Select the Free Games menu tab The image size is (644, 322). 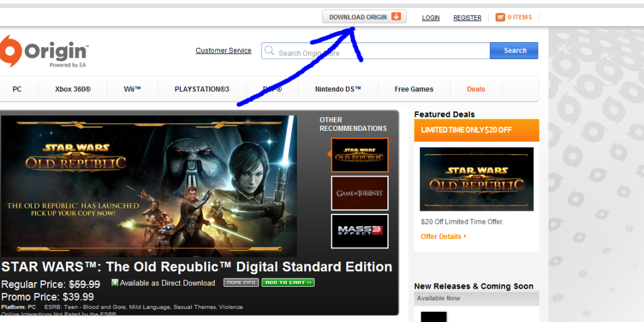tap(414, 89)
